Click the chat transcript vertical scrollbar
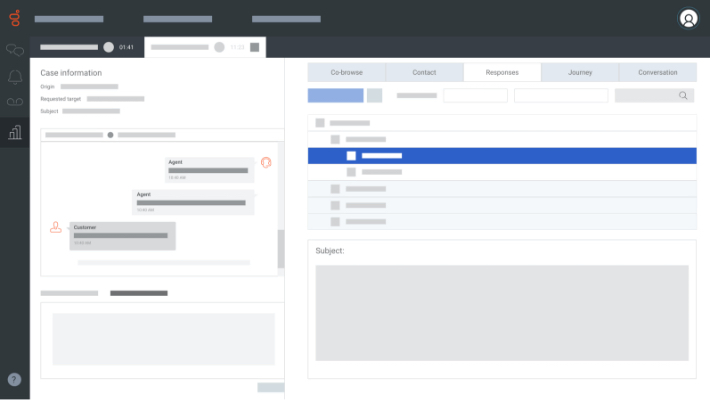The image size is (710, 400). tap(281, 248)
